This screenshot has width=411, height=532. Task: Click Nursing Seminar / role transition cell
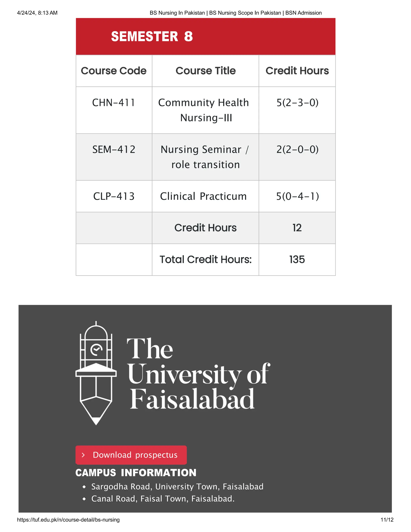(x=205, y=157)
